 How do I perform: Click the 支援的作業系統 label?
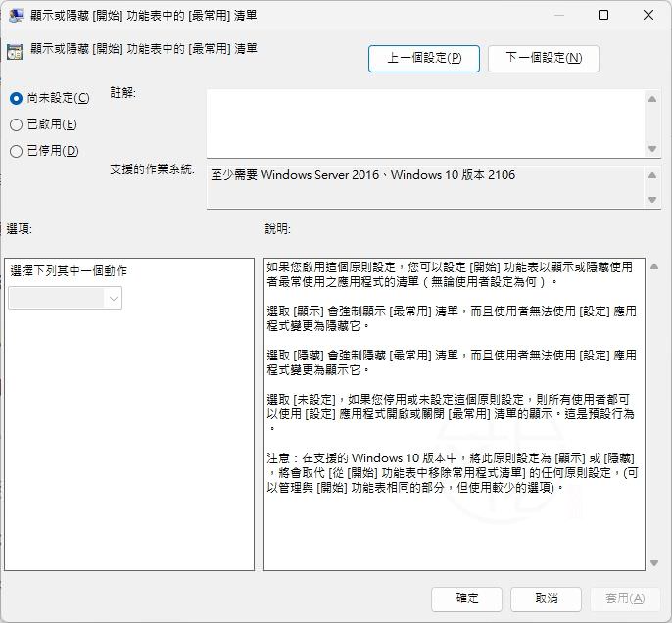pyautogui.click(x=152, y=169)
